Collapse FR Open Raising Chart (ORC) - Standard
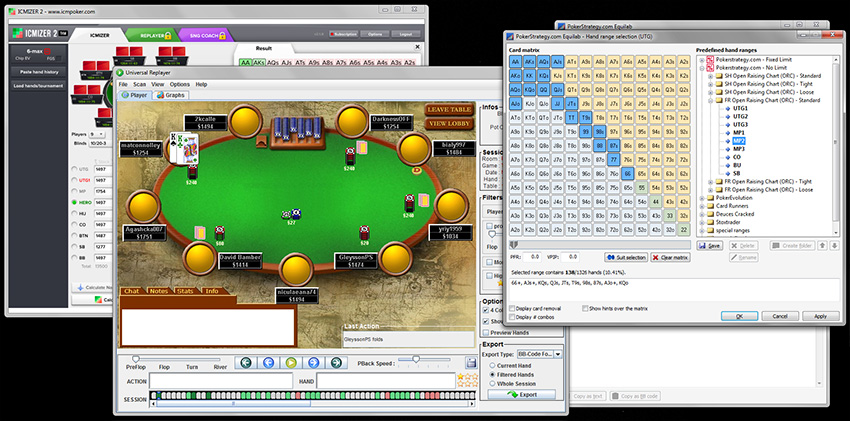Viewport: 850px width, 421px height. pyautogui.click(x=711, y=100)
